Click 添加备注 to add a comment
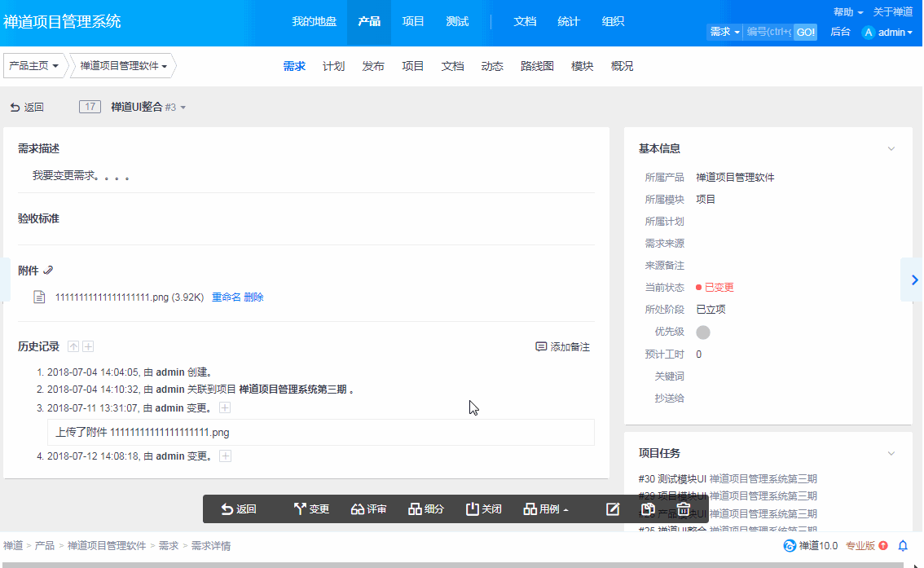This screenshot has height=568, width=924. 562,347
